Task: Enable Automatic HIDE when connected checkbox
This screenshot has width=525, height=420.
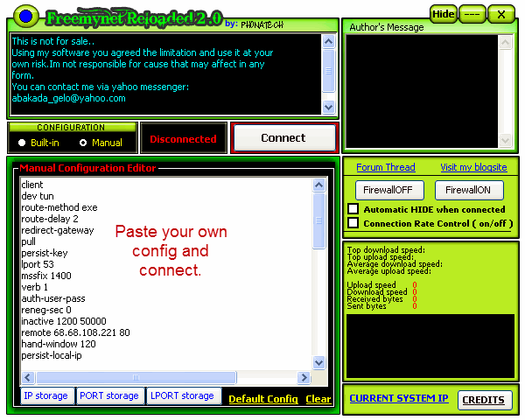Action: click(x=353, y=208)
